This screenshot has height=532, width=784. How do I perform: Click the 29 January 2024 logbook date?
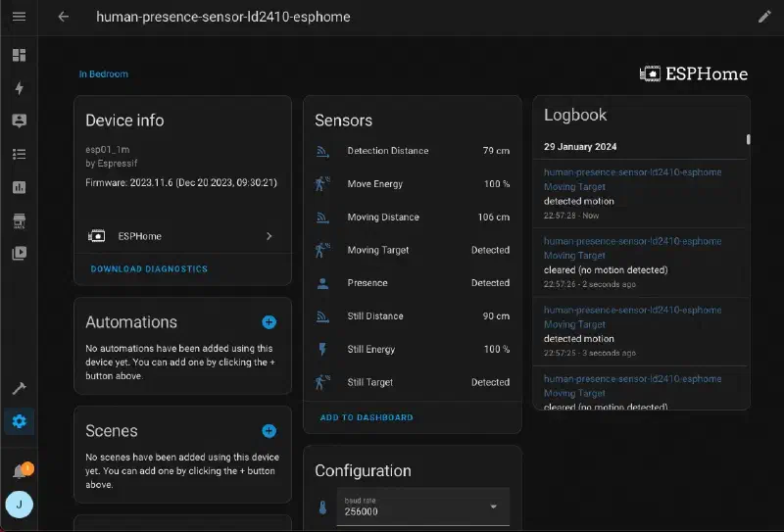[x=580, y=147]
